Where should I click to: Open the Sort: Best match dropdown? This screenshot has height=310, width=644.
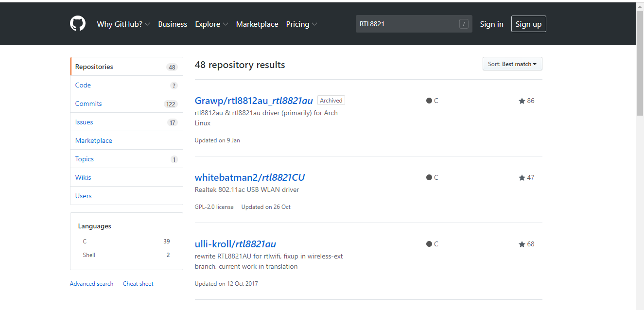512,64
